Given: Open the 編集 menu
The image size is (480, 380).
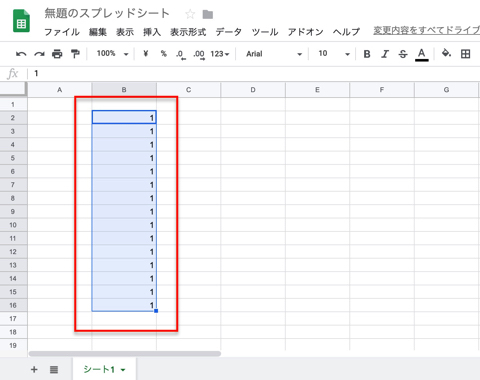Looking at the screenshot, I should [x=98, y=32].
